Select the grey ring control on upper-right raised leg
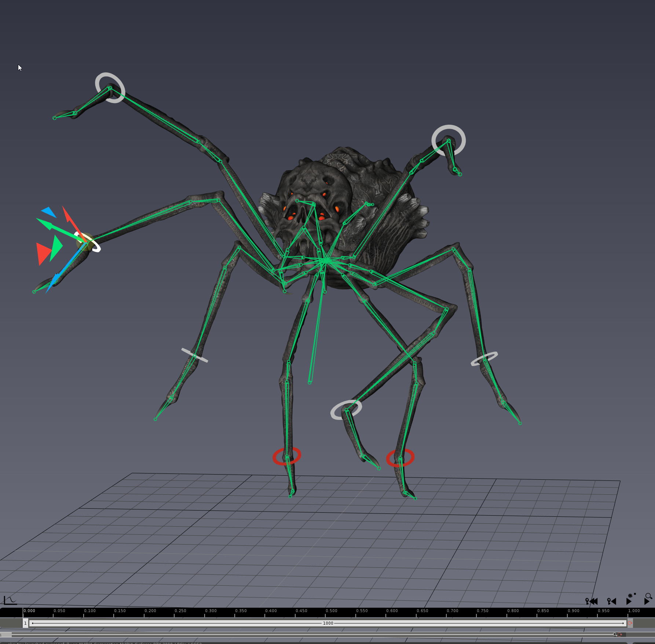 tap(449, 140)
